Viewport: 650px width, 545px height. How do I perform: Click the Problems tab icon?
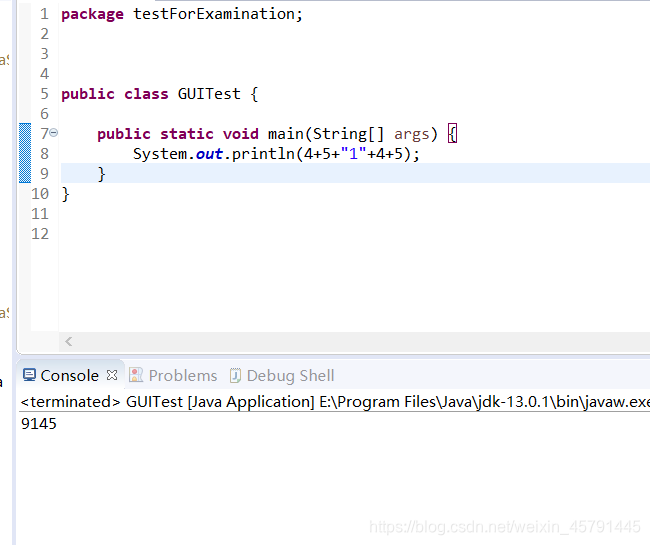[x=136, y=375]
